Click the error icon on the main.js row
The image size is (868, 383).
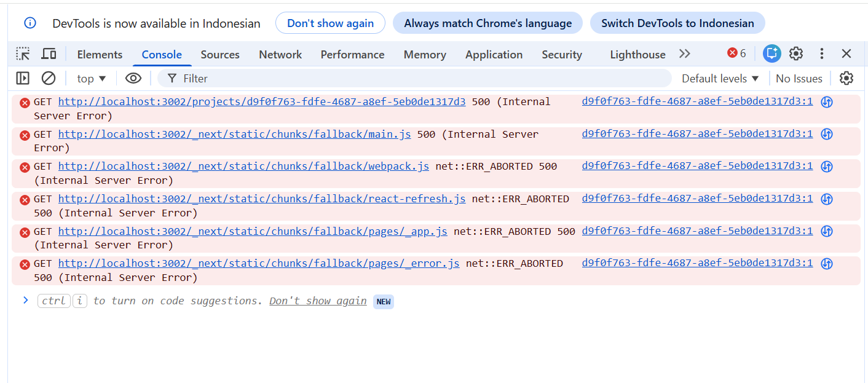pos(25,135)
